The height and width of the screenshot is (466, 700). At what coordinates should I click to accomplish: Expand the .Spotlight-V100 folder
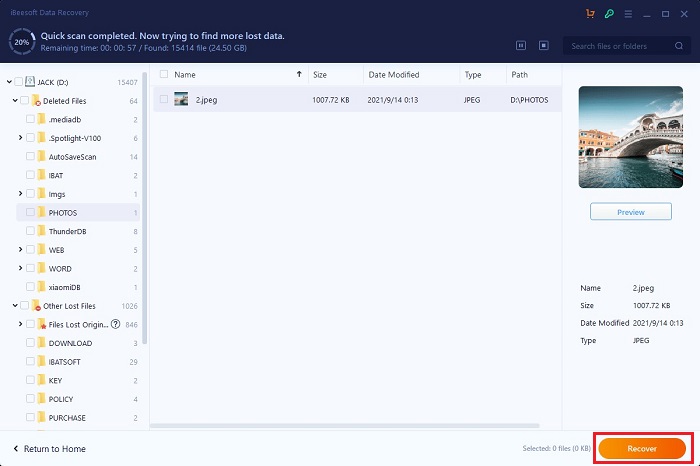click(20, 138)
